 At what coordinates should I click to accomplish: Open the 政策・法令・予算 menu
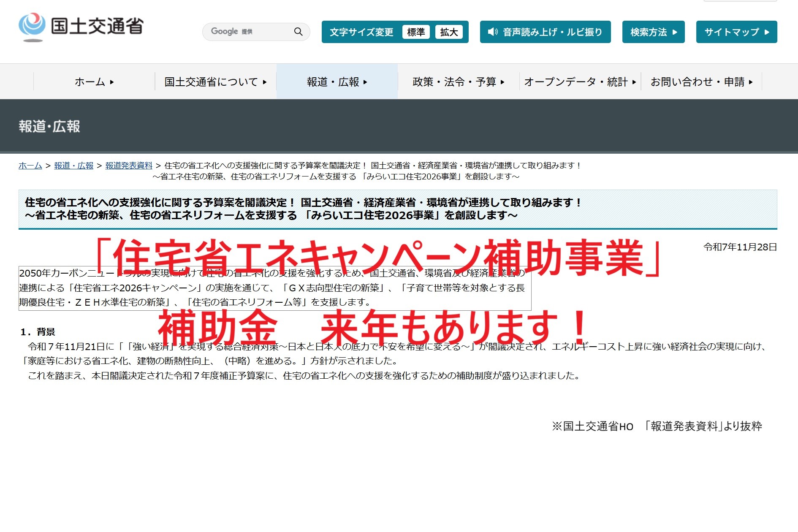458,82
